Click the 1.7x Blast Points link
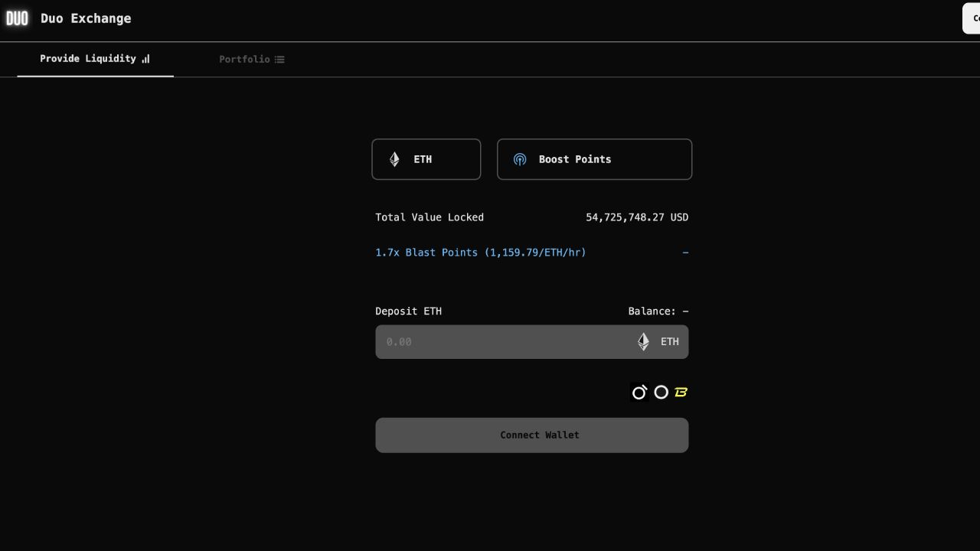Image resolution: width=980 pixels, height=551 pixels. [x=481, y=253]
